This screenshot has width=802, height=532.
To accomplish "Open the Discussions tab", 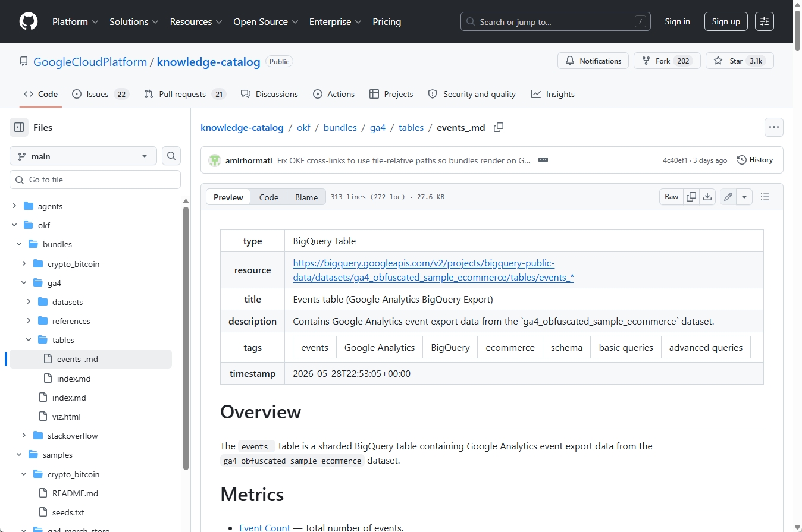I will tap(270, 94).
